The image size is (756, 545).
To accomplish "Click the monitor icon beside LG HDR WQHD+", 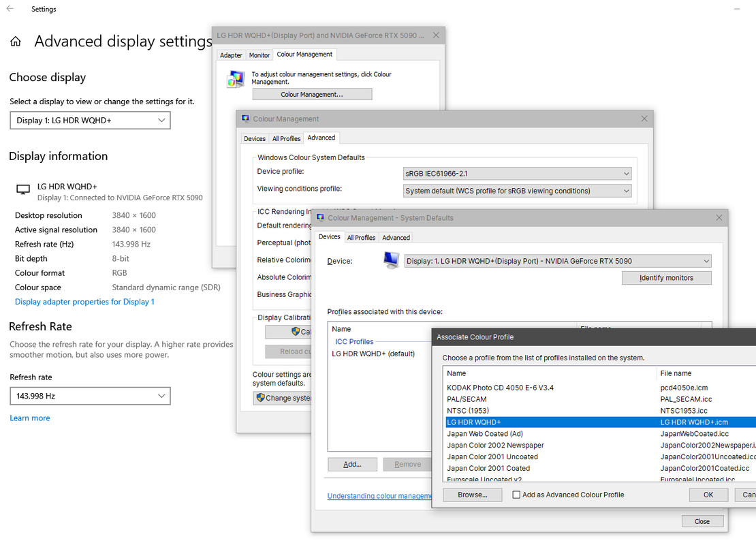I will (23, 189).
